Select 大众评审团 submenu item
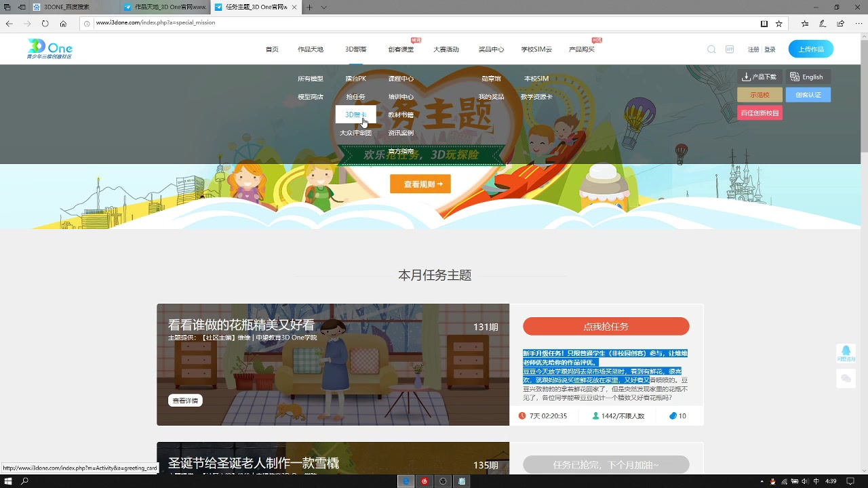 click(355, 133)
